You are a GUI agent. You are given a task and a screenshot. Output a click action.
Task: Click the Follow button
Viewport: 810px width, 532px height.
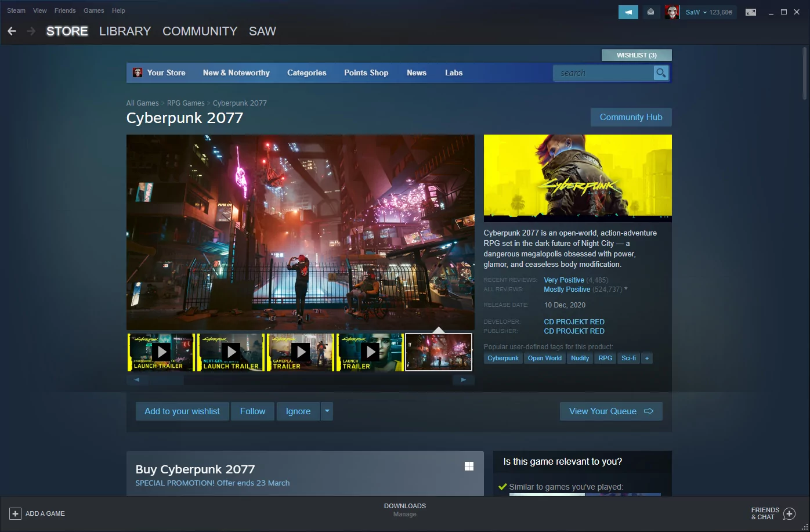coord(253,411)
